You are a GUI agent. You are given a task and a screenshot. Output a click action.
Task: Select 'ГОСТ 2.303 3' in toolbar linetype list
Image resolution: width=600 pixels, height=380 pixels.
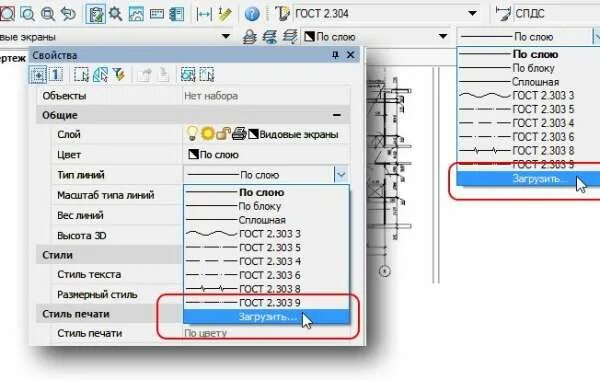[528, 95]
